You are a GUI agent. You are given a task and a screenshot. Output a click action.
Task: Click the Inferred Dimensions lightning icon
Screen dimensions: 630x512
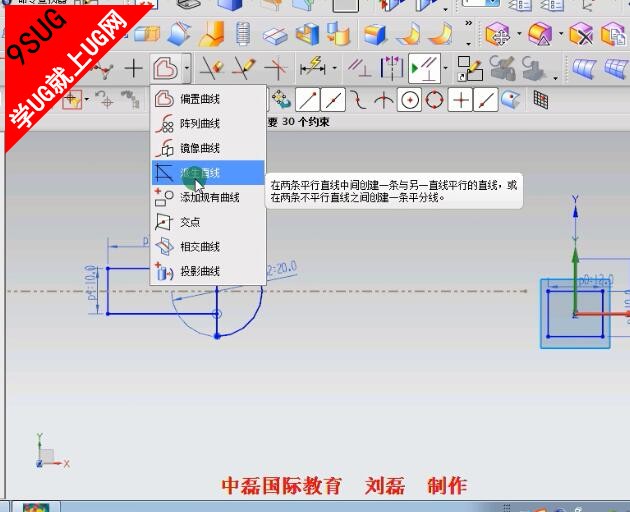(314, 68)
